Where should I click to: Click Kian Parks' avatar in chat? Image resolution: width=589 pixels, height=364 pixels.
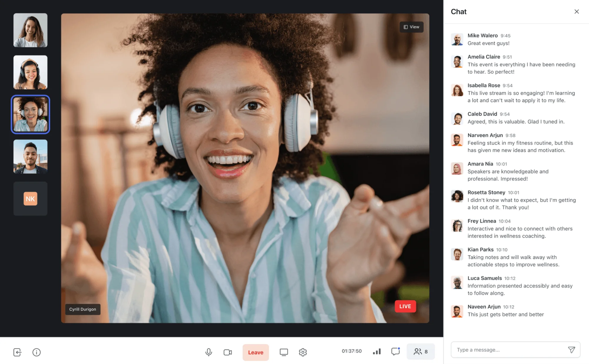click(457, 254)
